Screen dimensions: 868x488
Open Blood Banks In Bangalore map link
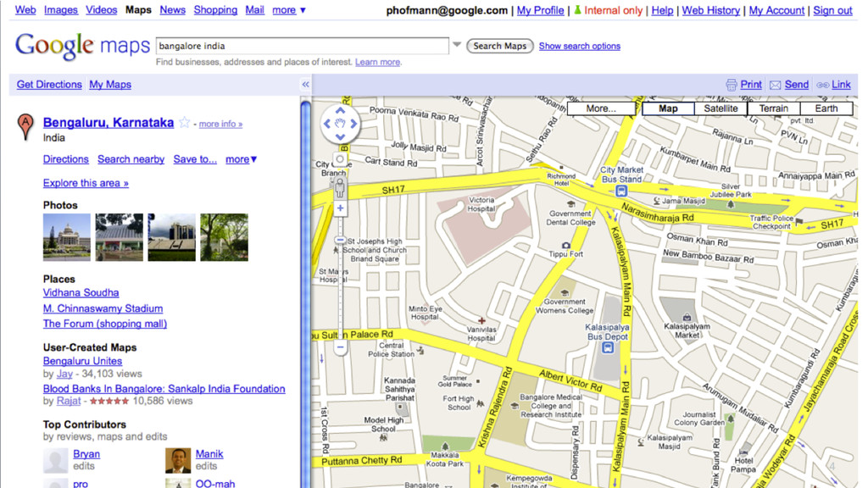pos(164,389)
